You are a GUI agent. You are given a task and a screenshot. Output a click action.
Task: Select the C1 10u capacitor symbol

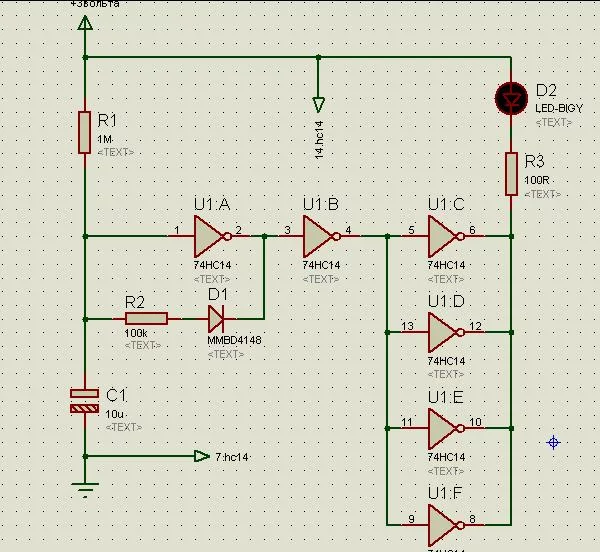[85, 401]
